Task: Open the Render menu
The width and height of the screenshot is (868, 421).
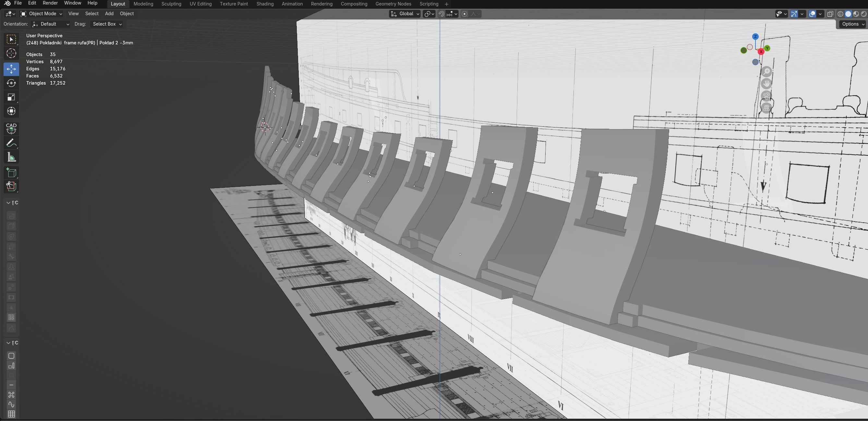Action: click(50, 3)
